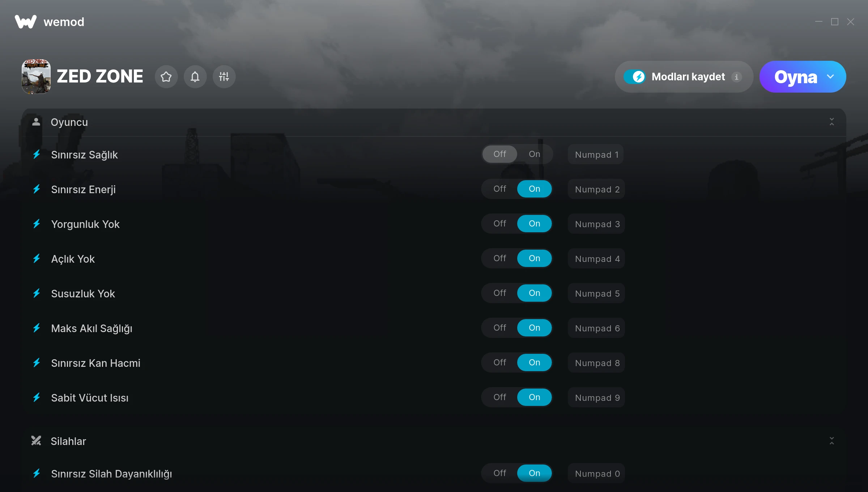Turn Off Maks Akıl Sağlığı

500,328
